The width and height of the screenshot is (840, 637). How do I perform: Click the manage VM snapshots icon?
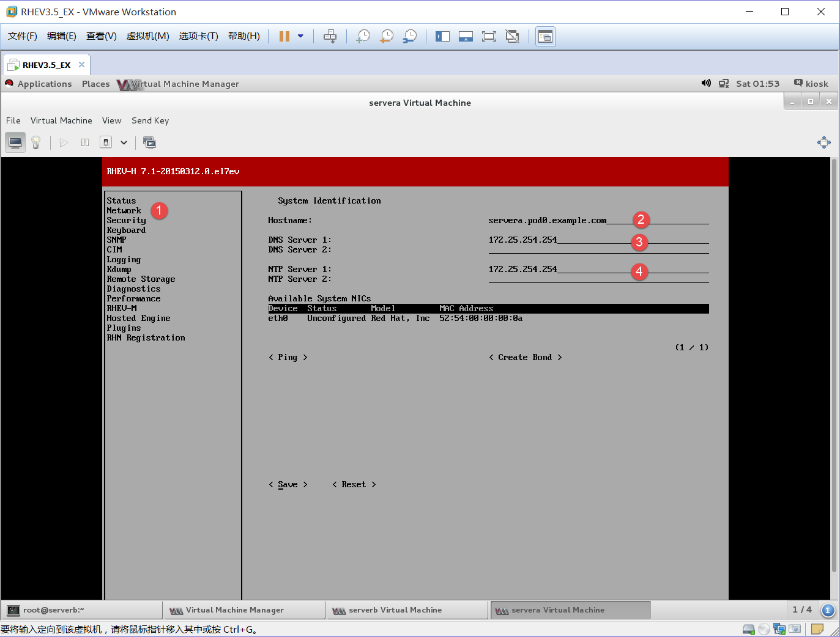coord(149,142)
